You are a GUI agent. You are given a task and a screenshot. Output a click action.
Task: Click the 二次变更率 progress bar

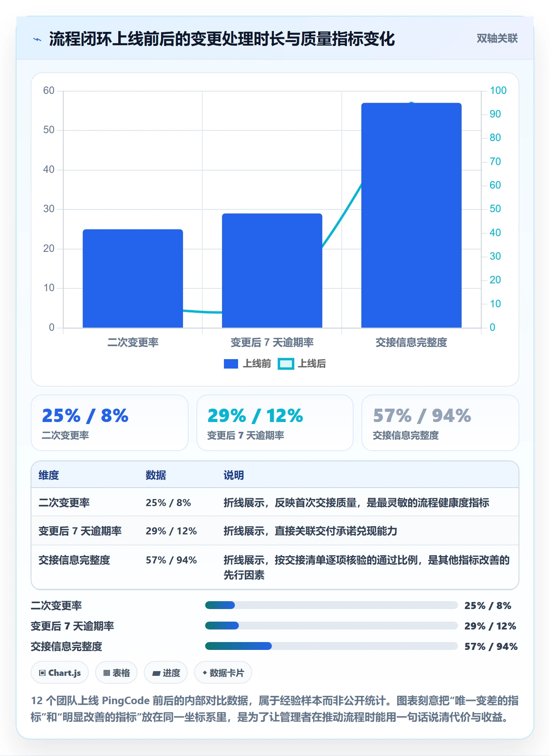coord(332,605)
